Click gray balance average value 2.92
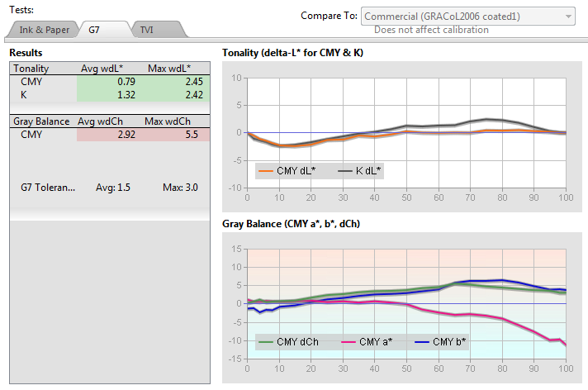This screenshot has width=588, height=390. (x=126, y=135)
